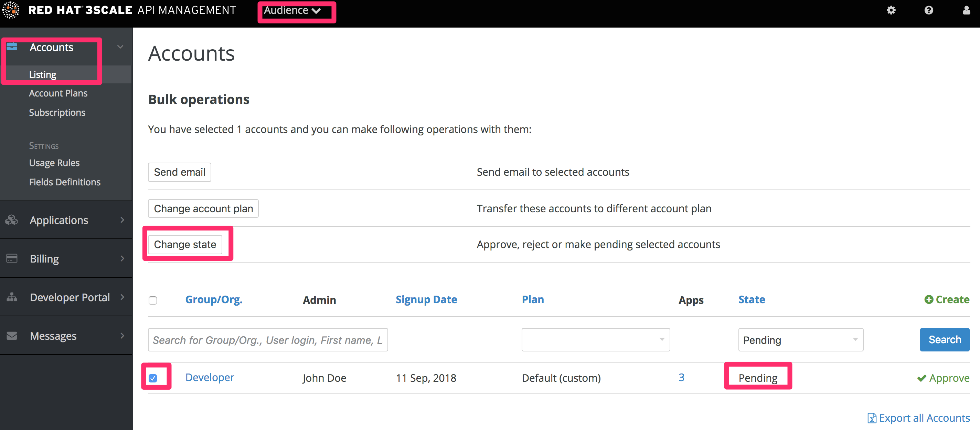Open the Plan filter dropdown
This screenshot has height=430, width=980.
[x=595, y=340]
